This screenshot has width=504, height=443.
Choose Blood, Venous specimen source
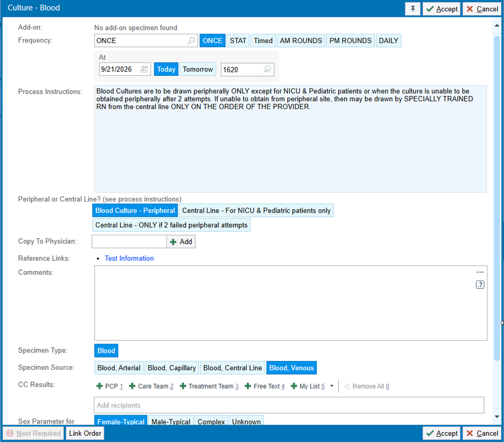click(291, 368)
